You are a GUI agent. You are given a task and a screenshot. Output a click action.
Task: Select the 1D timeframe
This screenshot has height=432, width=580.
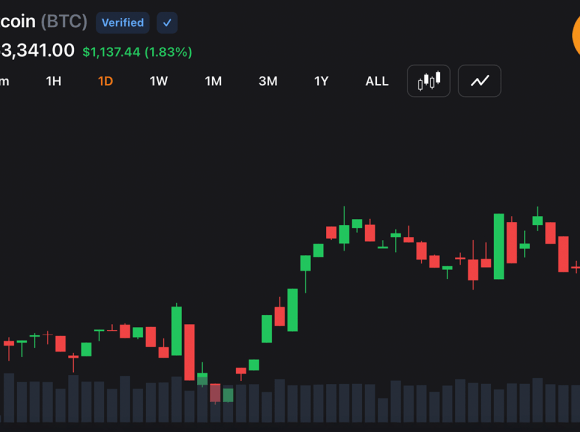[x=105, y=81]
